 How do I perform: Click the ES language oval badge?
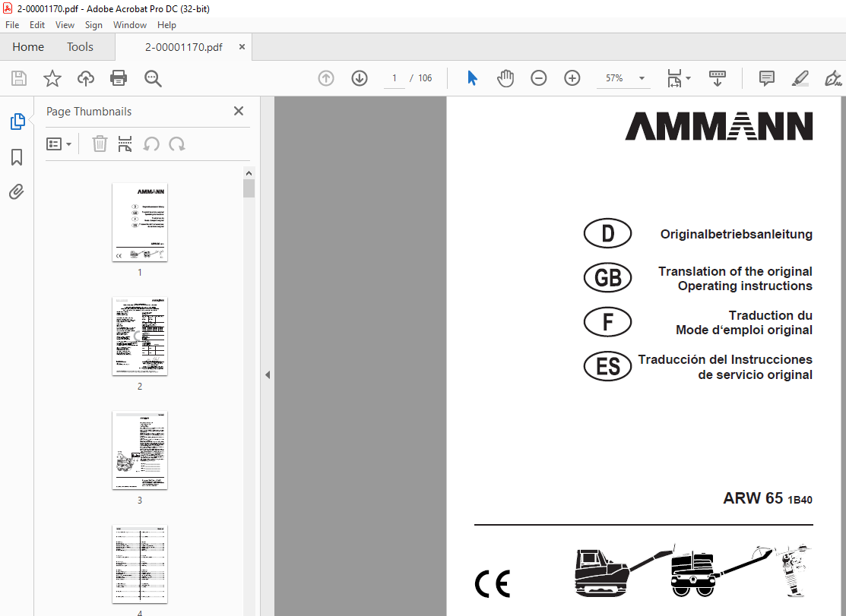(x=607, y=366)
